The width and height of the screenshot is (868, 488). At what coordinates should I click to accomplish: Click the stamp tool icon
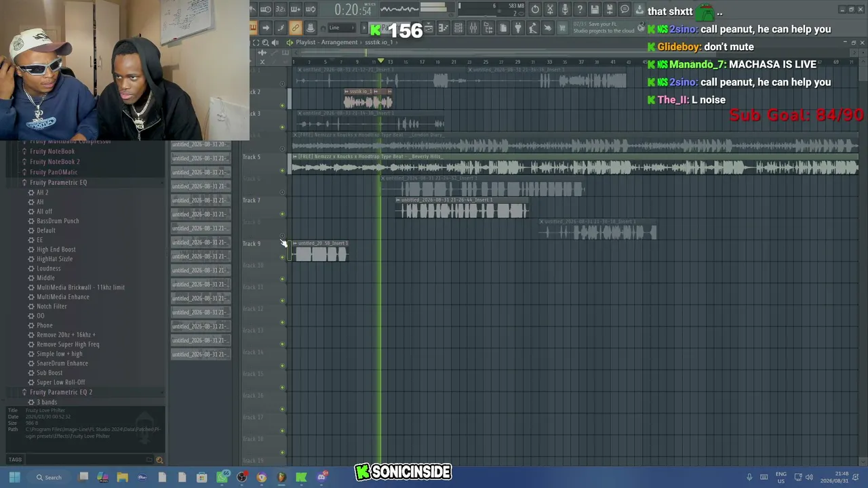(310, 28)
